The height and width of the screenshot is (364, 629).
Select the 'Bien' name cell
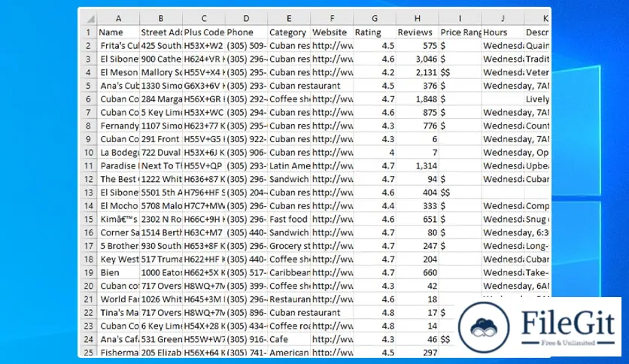(x=118, y=272)
